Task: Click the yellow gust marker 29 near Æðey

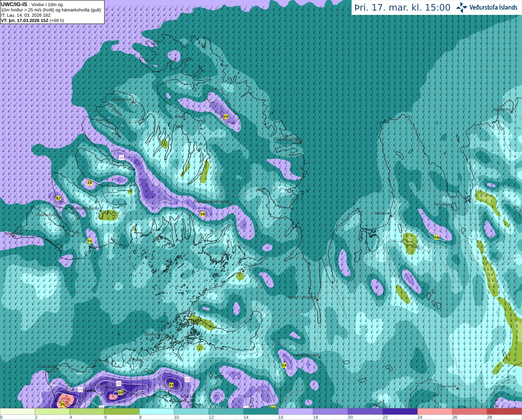Action: click(226, 117)
